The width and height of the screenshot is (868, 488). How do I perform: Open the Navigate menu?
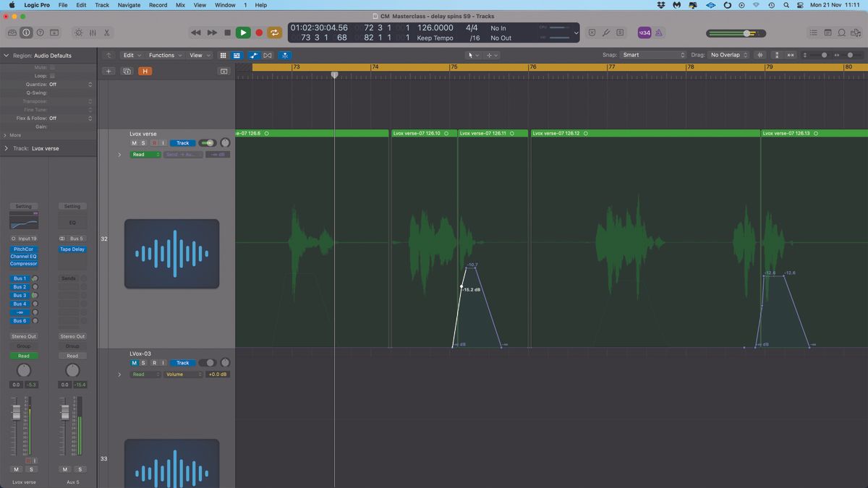click(x=128, y=5)
